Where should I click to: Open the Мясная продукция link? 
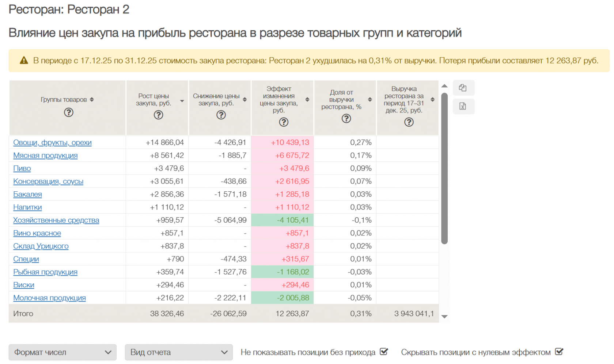pos(45,156)
